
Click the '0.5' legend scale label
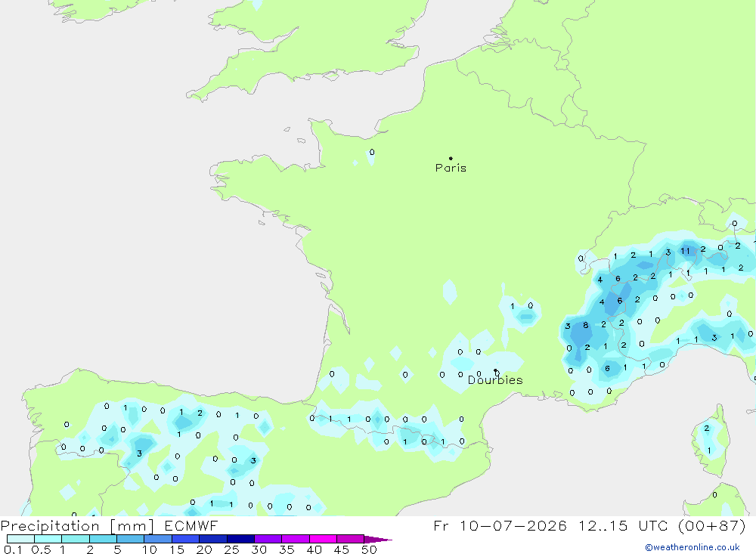click(41, 549)
